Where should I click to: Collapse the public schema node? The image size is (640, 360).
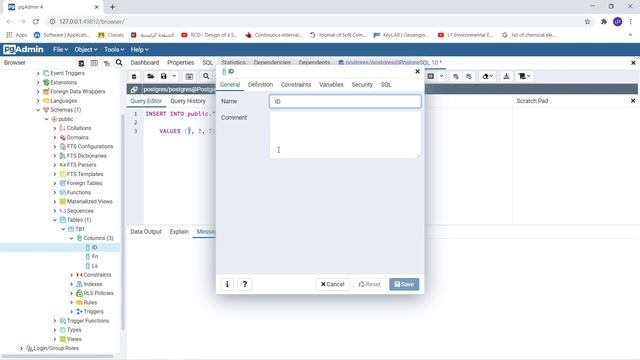point(46,119)
